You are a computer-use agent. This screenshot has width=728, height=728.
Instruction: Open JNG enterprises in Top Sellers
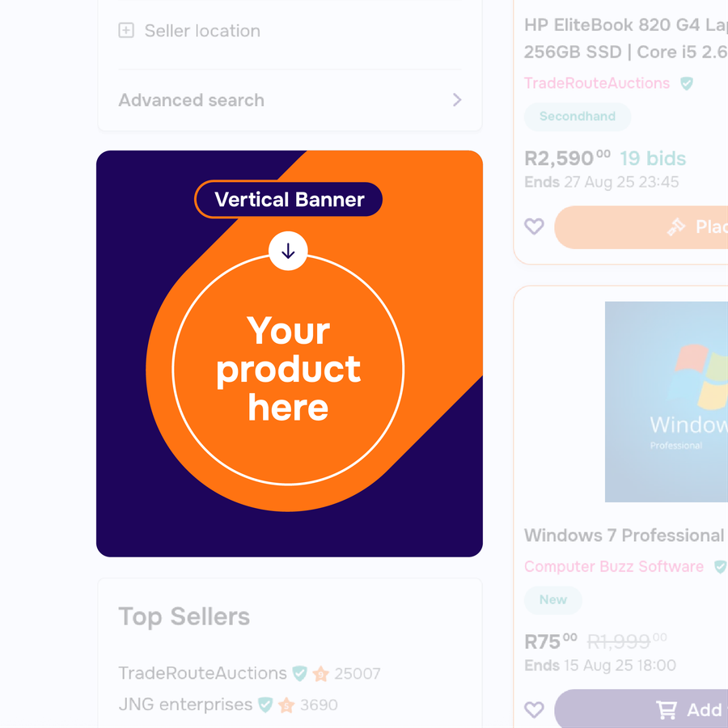185,705
